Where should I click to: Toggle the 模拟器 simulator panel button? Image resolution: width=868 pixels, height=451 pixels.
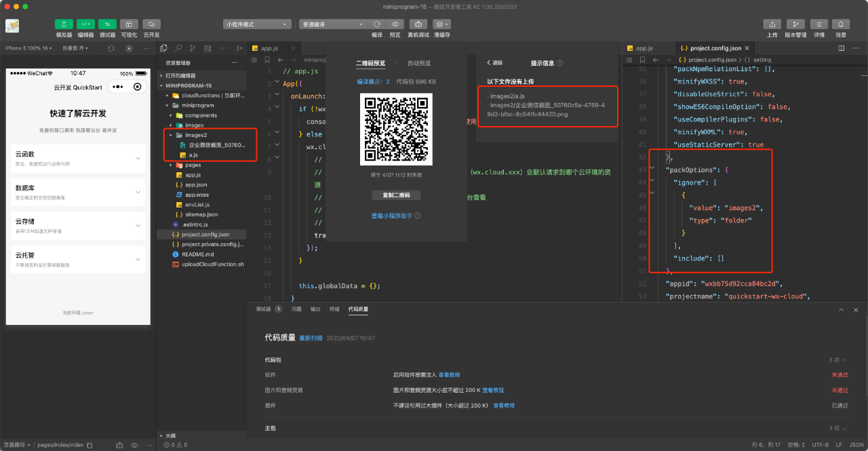[64, 24]
